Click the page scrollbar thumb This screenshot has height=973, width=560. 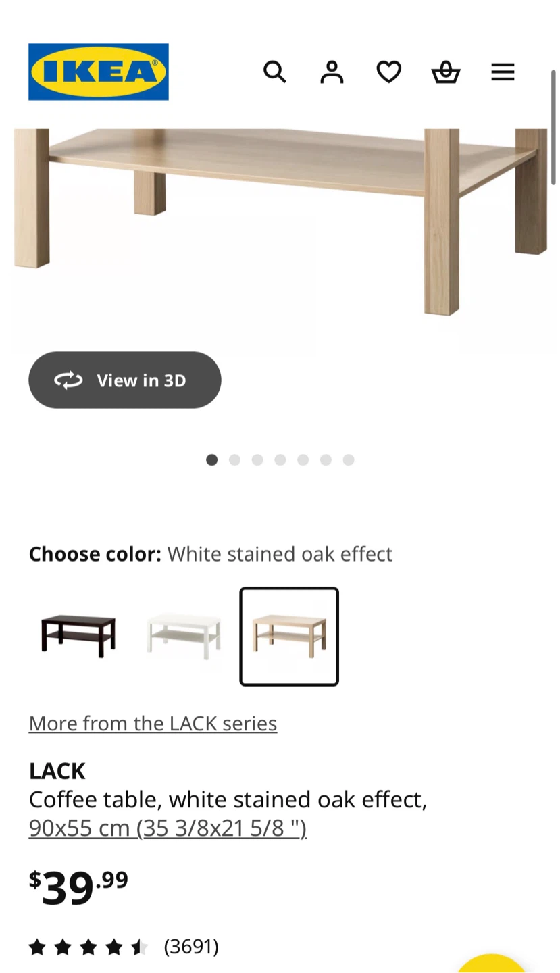tap(554, 127)
